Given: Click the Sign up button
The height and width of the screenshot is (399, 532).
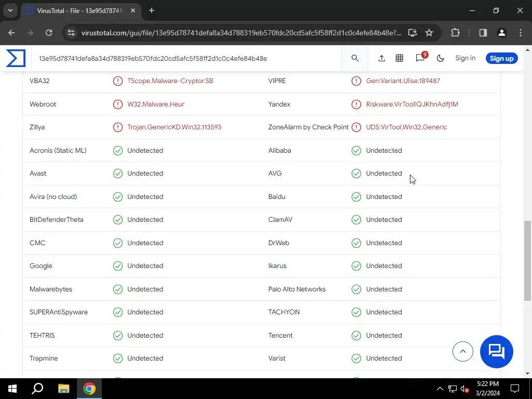Looking at the screenshot, I should pos(501,58).
